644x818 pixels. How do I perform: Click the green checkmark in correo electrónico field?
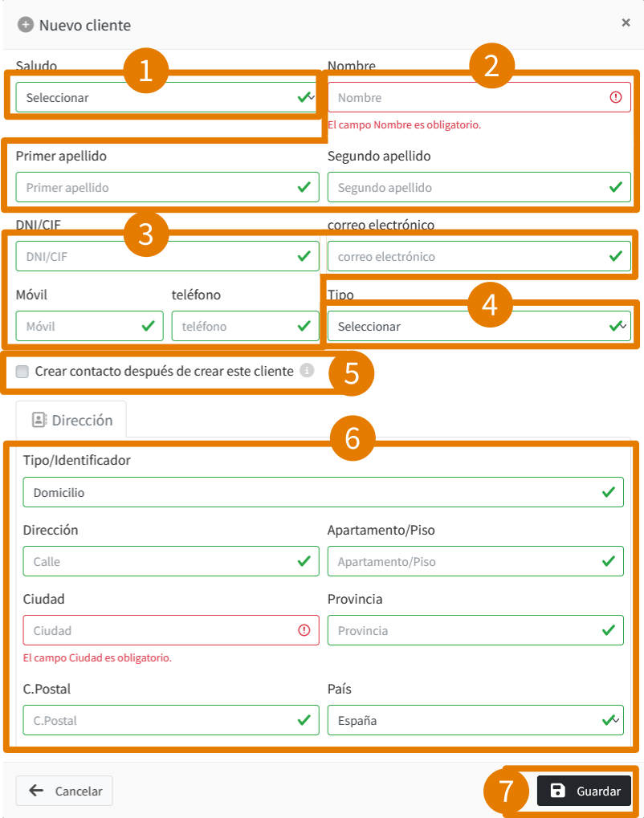pos(616,256)
